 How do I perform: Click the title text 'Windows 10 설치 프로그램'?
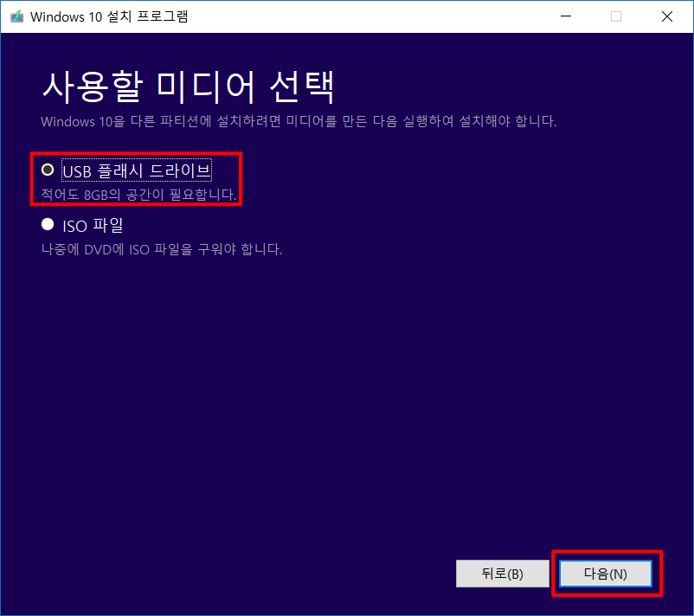coord(109,16)
